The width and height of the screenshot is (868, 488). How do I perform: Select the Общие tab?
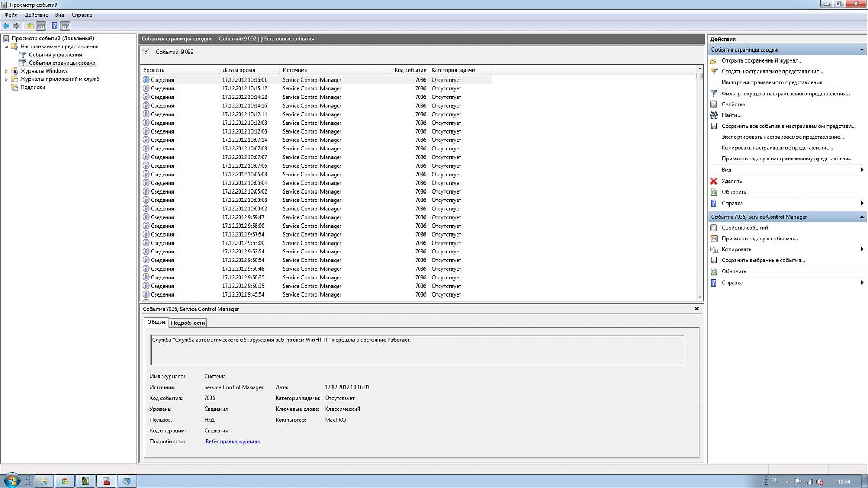click(x=156, y=322)
